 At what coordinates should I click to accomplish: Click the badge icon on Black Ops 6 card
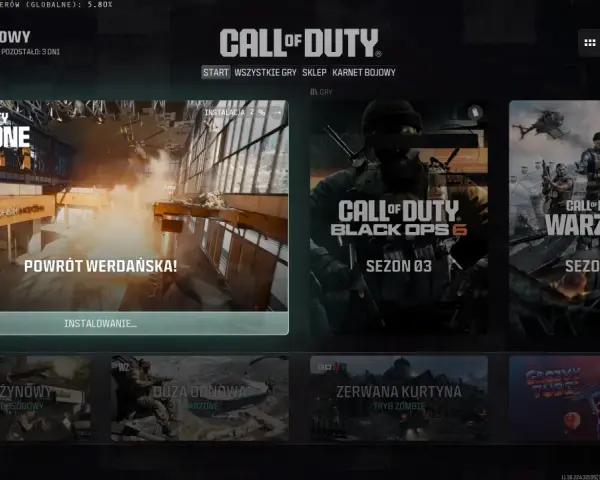[x=475, y=113]
